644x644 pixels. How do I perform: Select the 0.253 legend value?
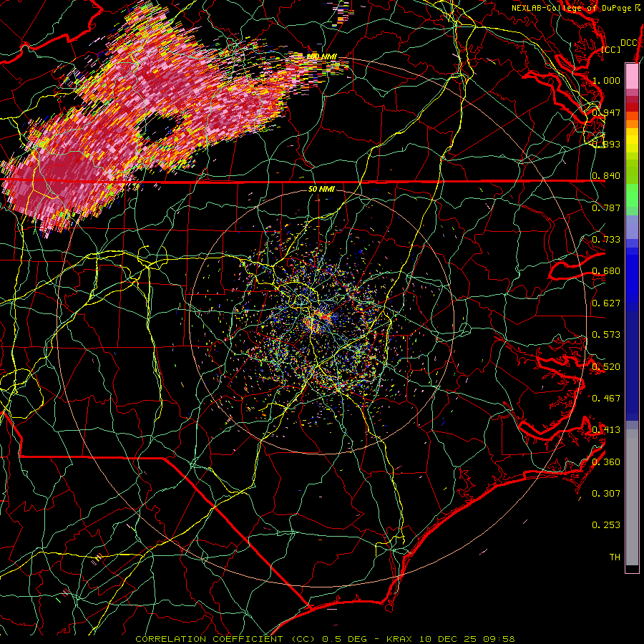(606, 525)
